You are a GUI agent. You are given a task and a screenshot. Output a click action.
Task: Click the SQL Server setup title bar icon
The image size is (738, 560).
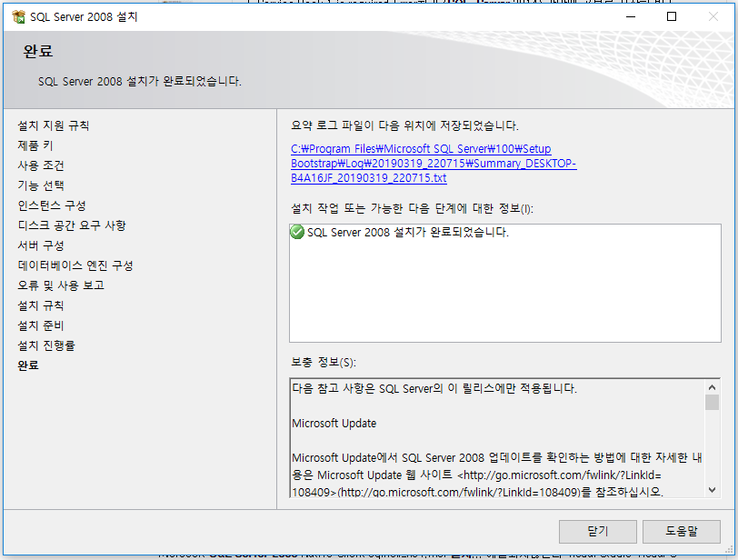[x=19, y=17]
